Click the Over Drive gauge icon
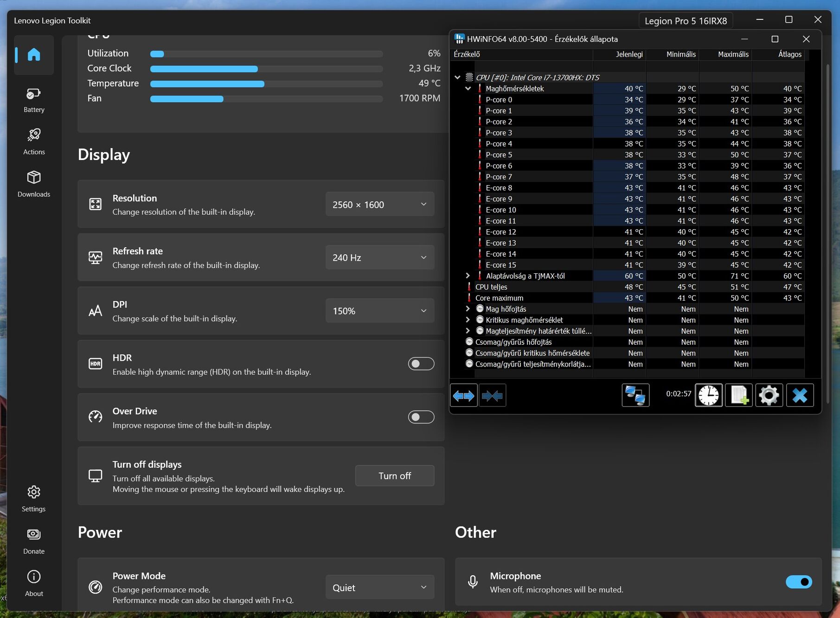Screen dimensions: 840x618 (95, 417)
